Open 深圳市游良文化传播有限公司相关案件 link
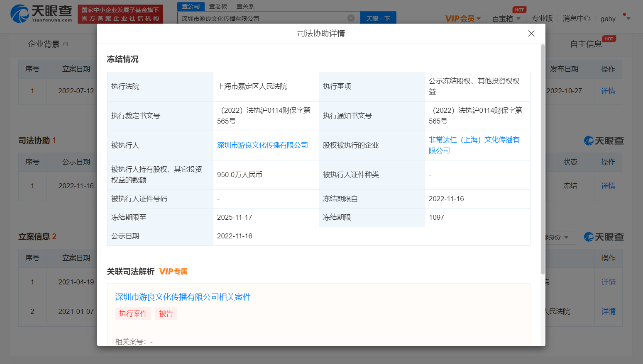This screenshot has height=364, width=643. (x=183, y=297)
